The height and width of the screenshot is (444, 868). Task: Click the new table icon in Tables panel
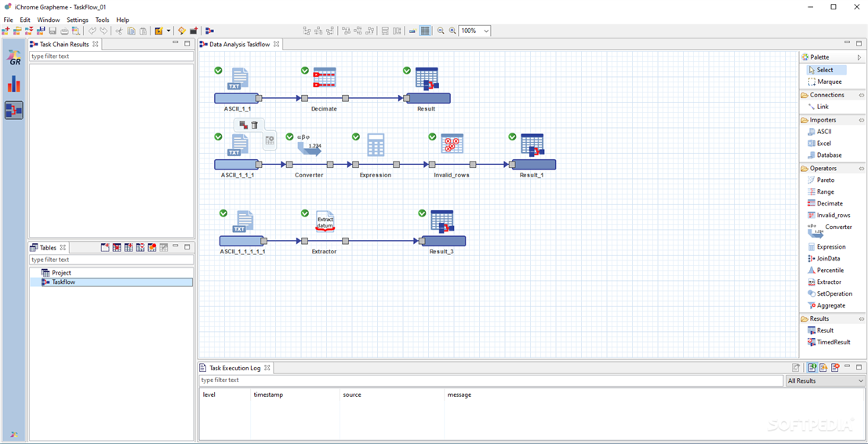[x=105, y=247]
